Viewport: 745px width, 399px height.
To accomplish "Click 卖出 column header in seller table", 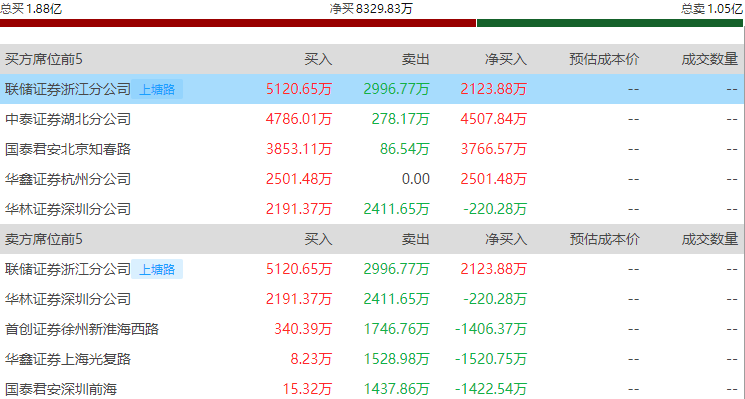I will pos(416,239).
